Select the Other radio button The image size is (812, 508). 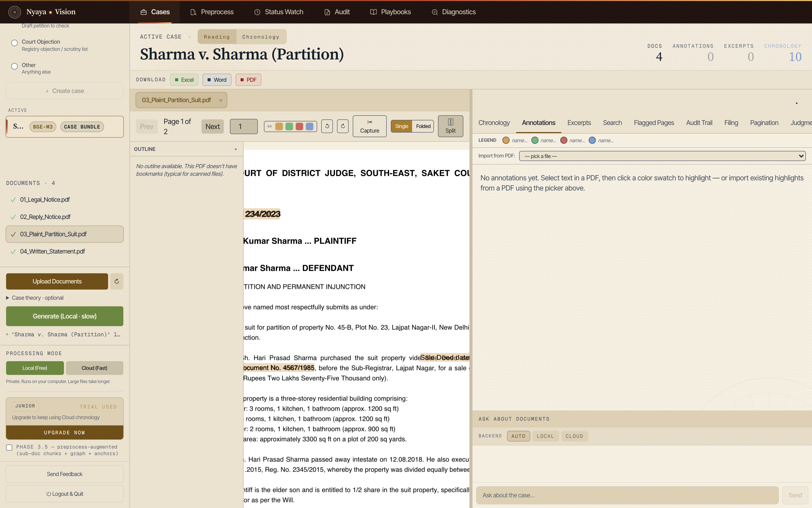[x=14, y=66]
